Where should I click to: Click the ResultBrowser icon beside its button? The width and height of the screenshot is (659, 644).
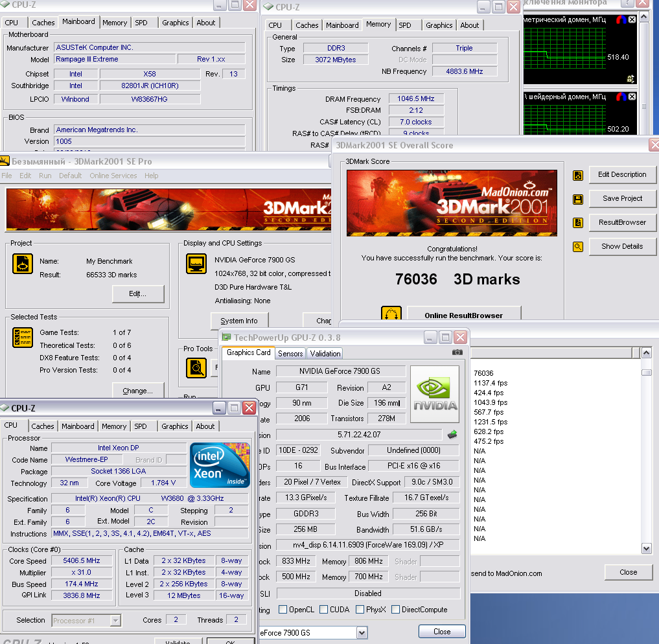tap(578, 223)
